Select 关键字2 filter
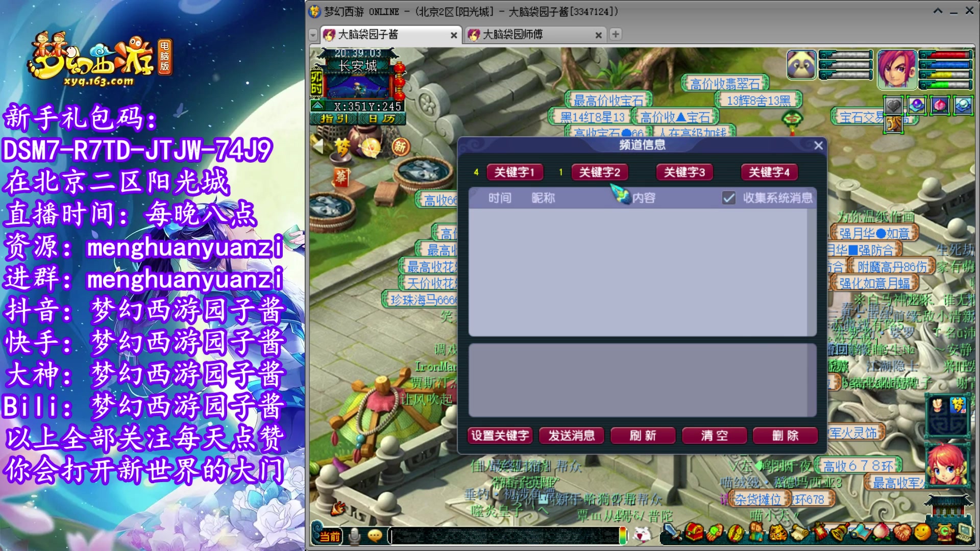 [x=599, y=172]
